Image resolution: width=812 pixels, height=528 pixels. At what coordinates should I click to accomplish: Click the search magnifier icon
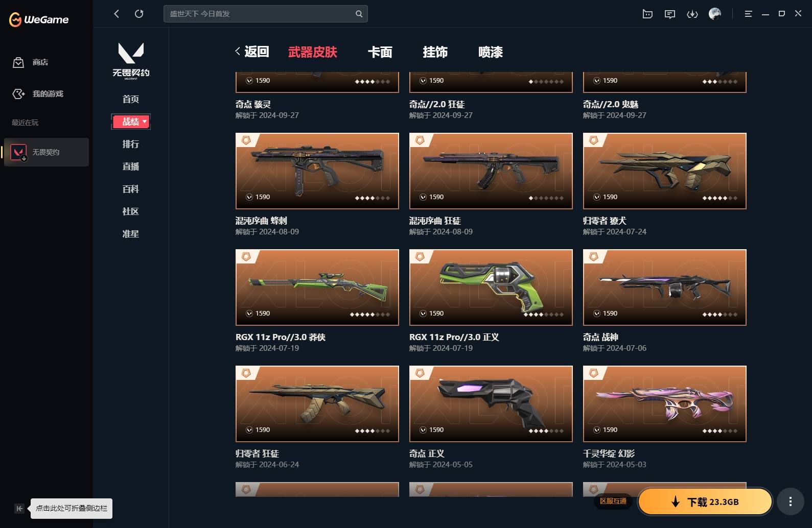(359, 14)
